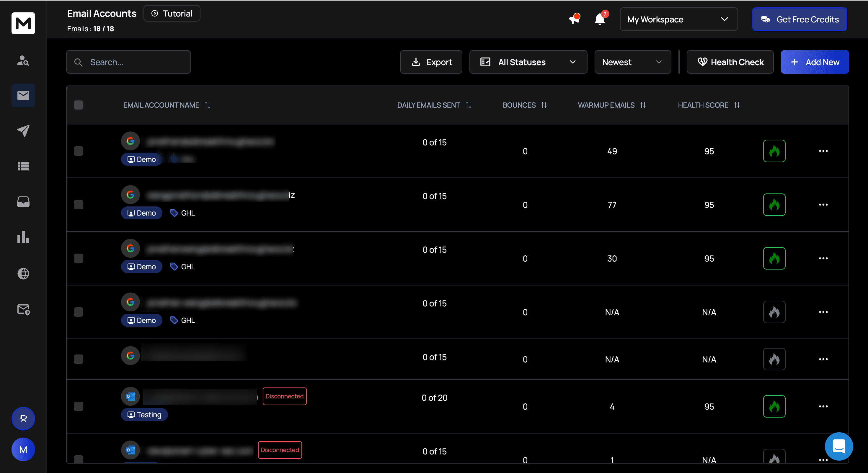Toggle green warmup flame for first account
The image size is (868, 473).
[774, 151]
